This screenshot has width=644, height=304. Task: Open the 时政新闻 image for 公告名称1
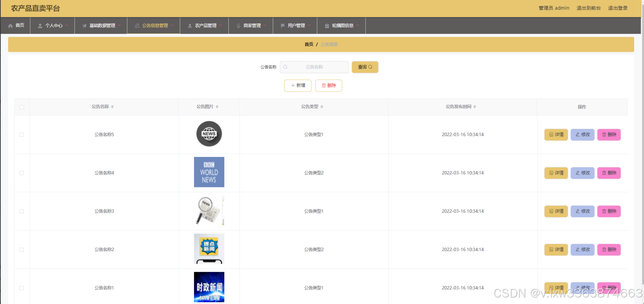(209, 287)
